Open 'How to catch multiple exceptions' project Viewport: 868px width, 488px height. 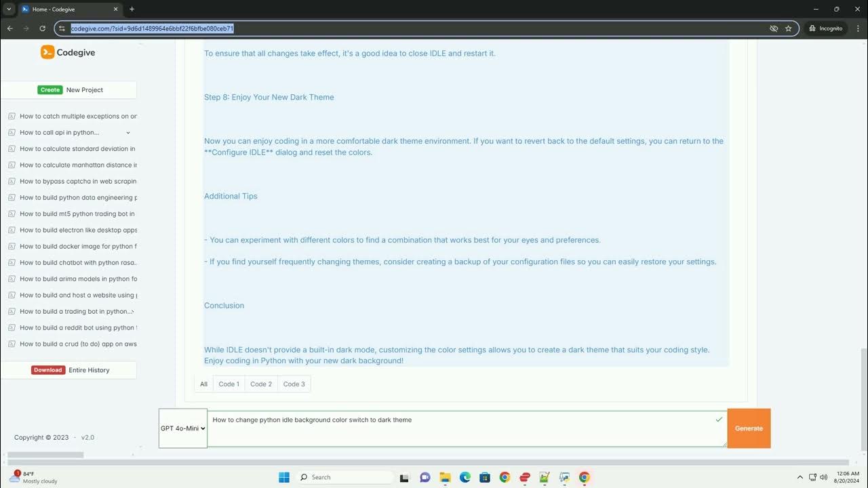tap(78, 116)
